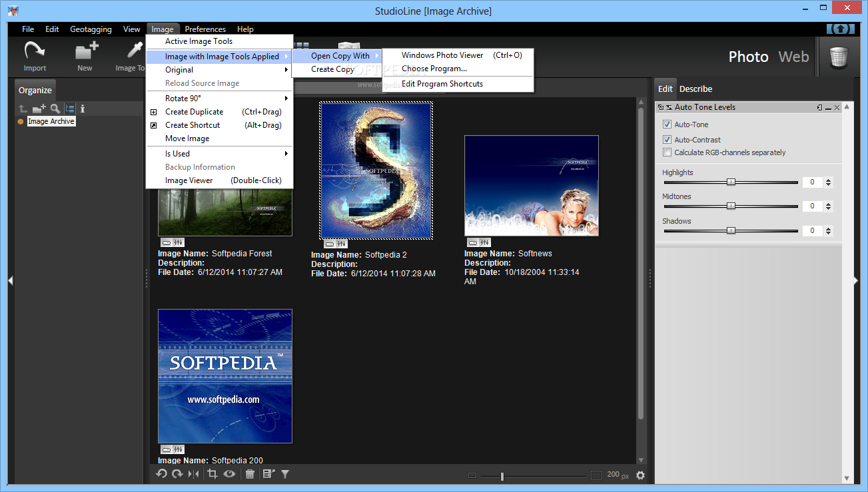Collapse the right panel arrow

[857, 281]
